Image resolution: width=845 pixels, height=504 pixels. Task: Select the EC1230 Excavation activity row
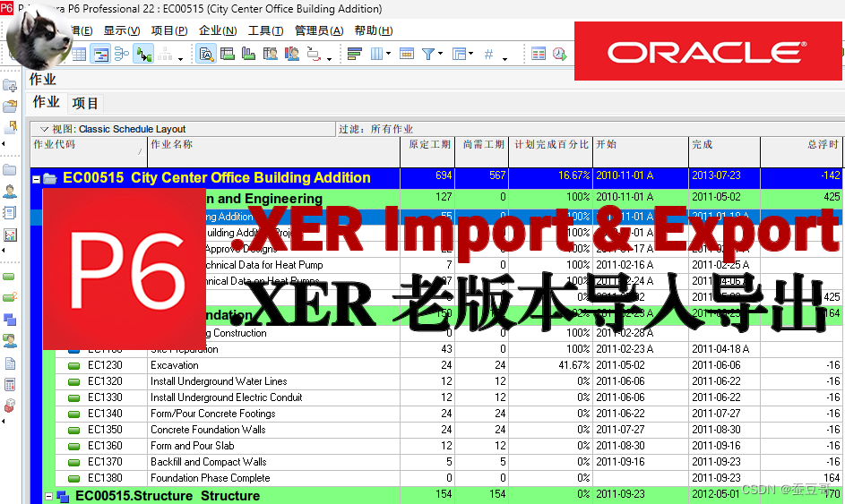[x=448, y=365]
